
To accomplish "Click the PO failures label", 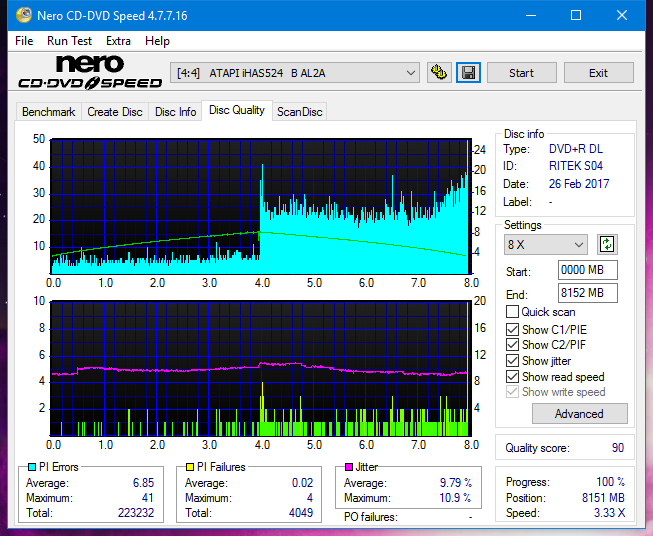I will click(x=371, y=517).
